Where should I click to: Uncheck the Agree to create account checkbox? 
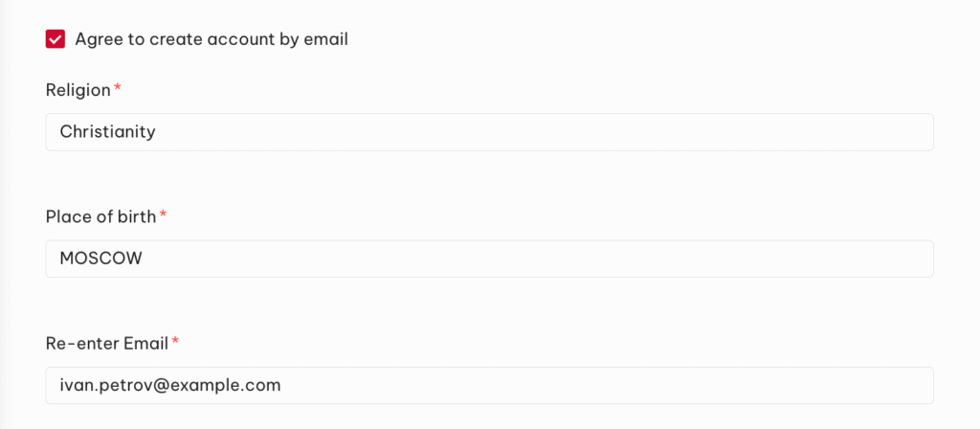click(56, 39)
